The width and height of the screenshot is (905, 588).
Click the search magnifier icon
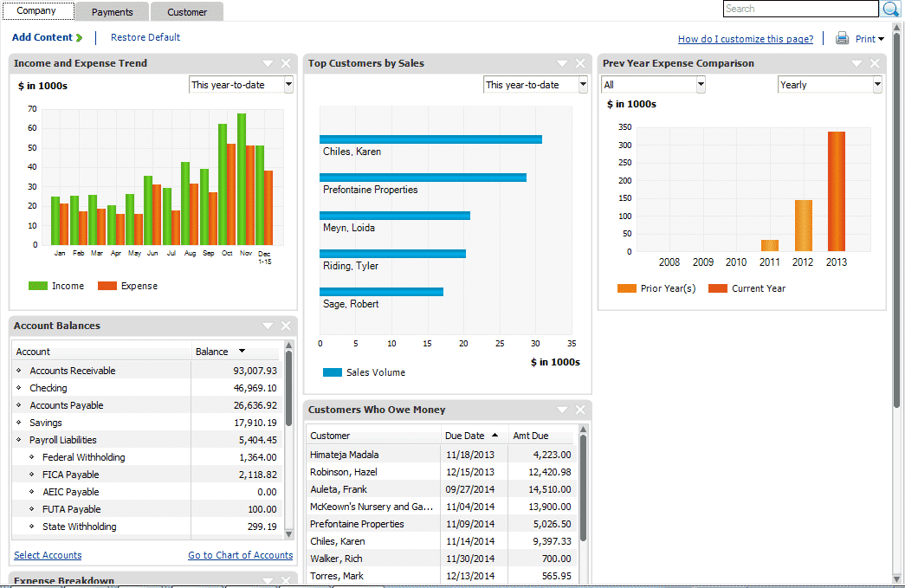point(890,9)
